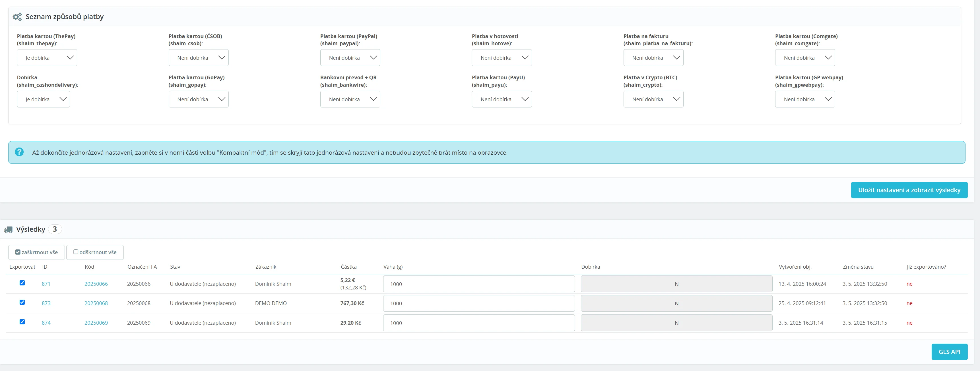The width and height of the screenshot is (980, 371).
Task: Open the ThePay payment dropdown
Action: [x=47, y=58]
